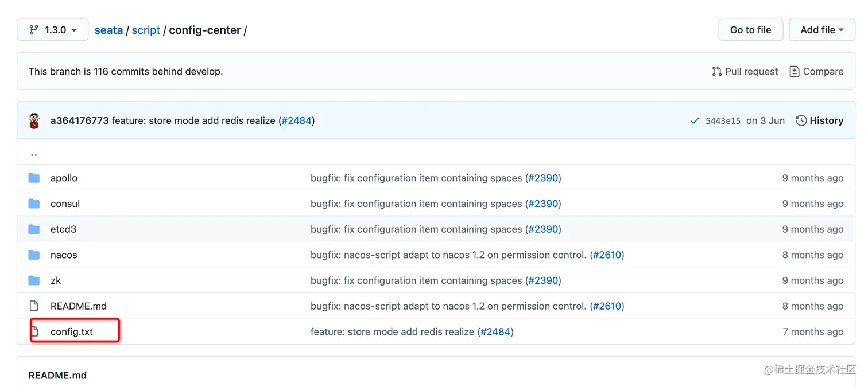Open commit History

click(819, 120)
